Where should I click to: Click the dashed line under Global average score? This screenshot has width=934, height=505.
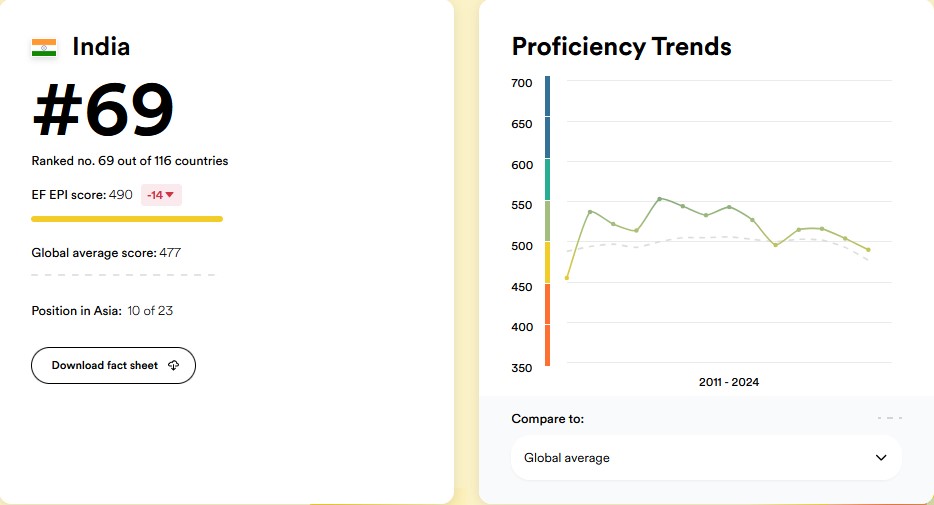[123, 274]
